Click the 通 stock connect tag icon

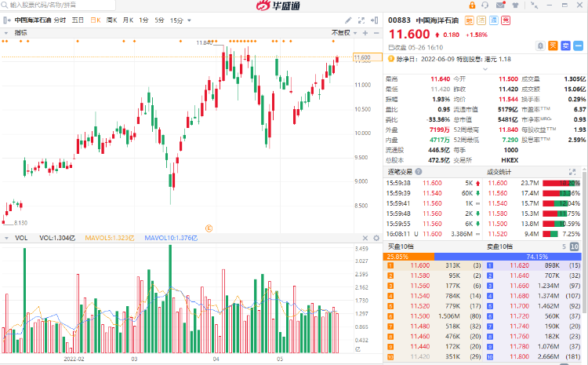click(493, 20)
